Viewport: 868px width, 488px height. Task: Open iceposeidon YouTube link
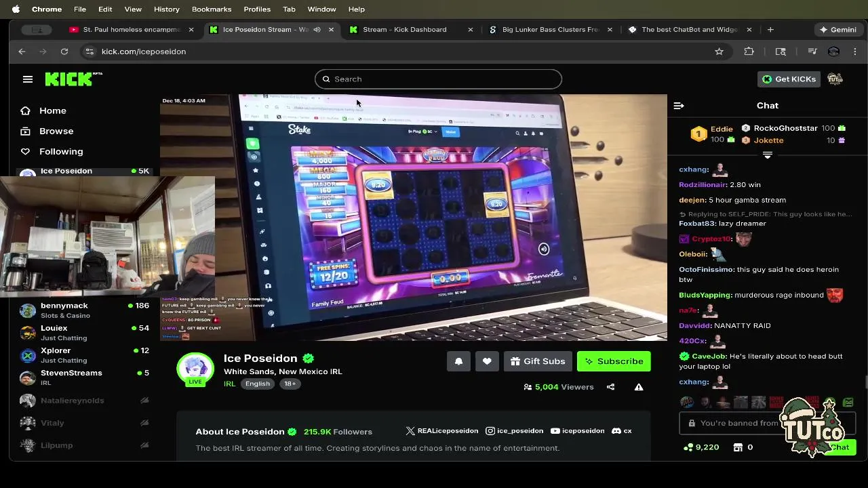tap(577, 431)
